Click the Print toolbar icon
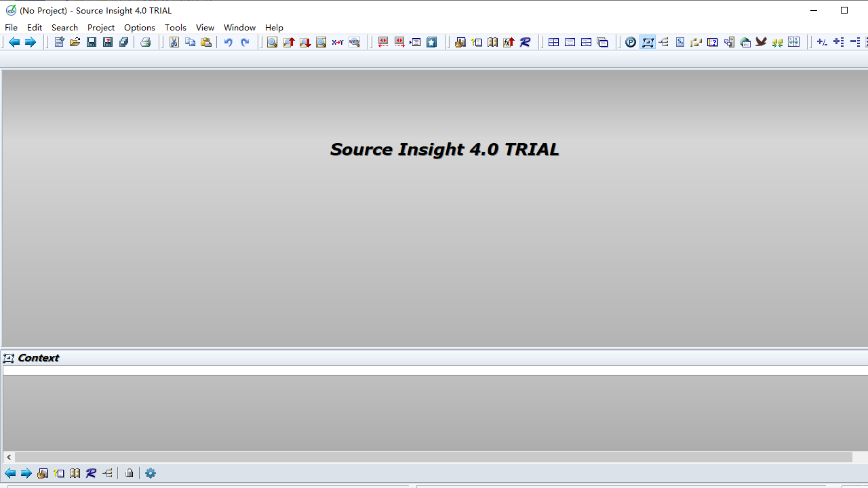The height and width of the screenshot is (488, 868). point(146,42)
